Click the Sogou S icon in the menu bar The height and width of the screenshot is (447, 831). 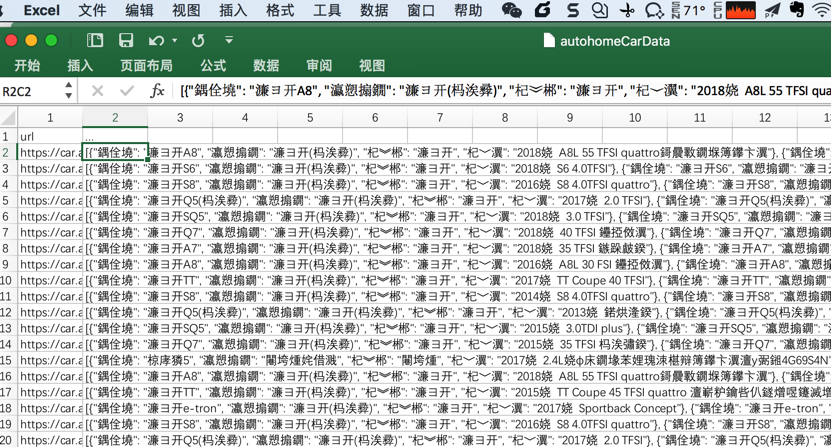[x=572, y=10]
